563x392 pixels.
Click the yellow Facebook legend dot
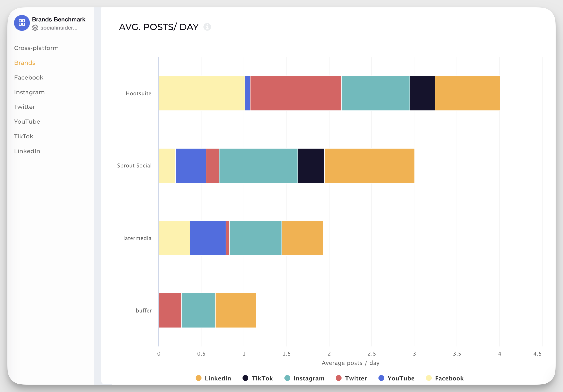(429, 378)
